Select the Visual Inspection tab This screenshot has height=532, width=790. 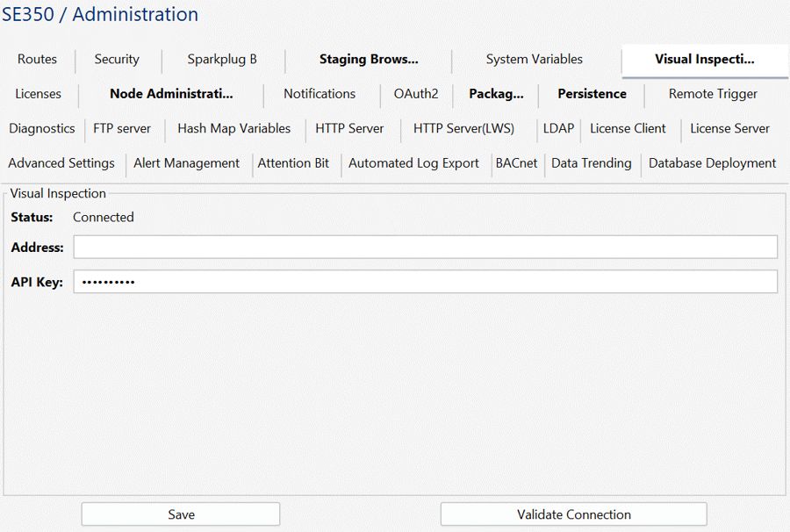click(x=704, y=60)
